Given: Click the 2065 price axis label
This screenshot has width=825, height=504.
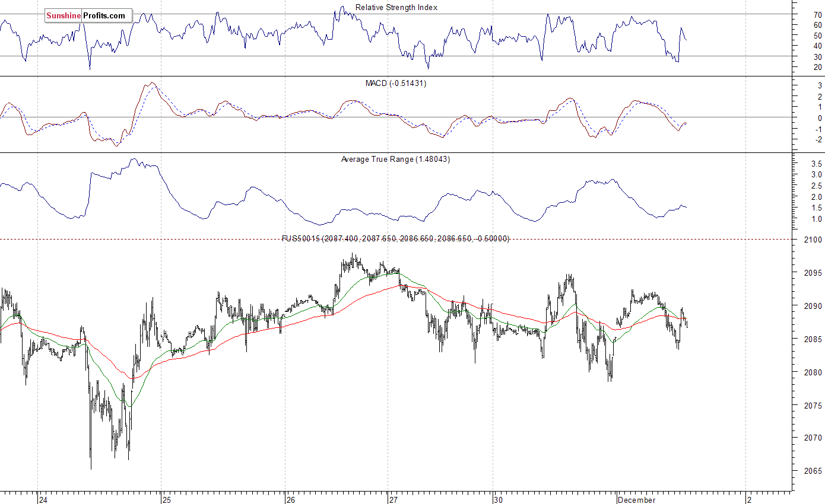Looking at the screenshot, I should (813, 471).
